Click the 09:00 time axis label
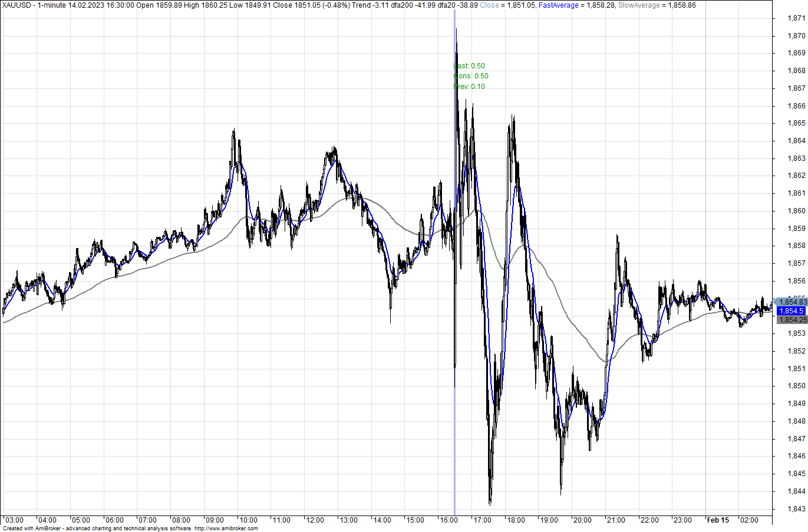Screen dimensions: 808x532 click(x=215, y=520)
